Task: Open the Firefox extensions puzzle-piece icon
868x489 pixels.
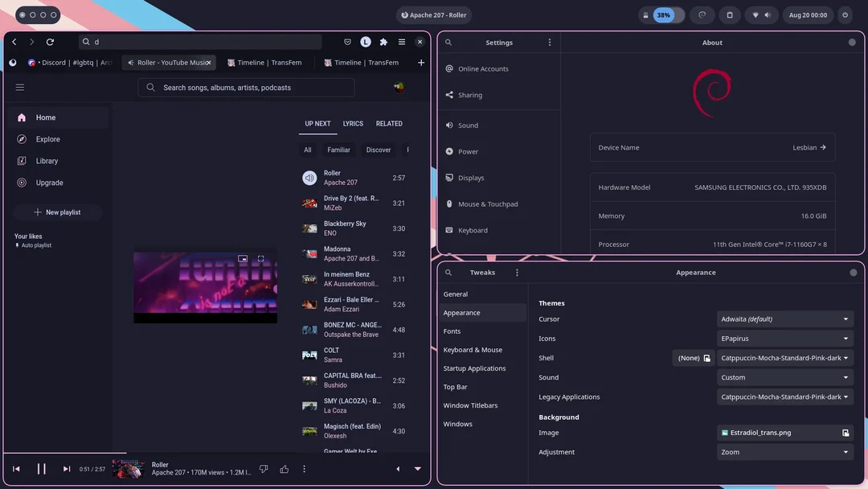Action: tap(383, 41)
